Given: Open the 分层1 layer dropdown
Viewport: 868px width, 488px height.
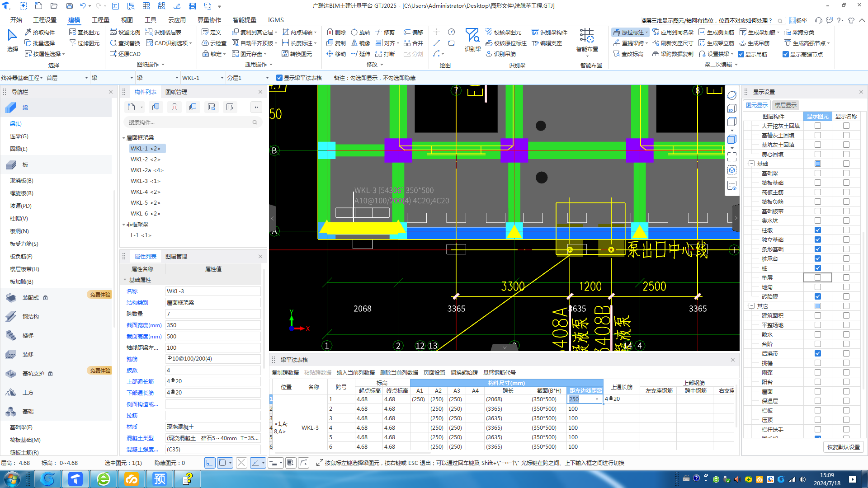Looking at the screenshot, I should 248,78.
